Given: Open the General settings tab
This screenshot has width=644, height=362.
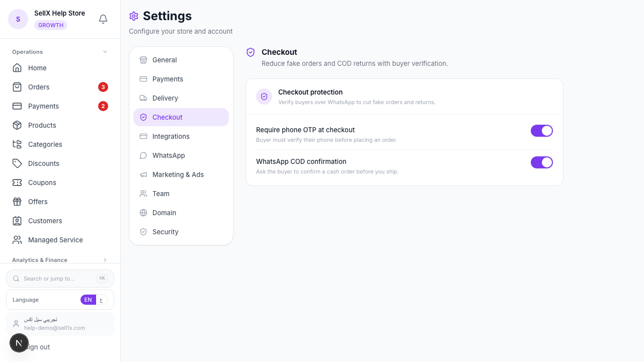Looking at the screenshot, I should click(181, 60).
